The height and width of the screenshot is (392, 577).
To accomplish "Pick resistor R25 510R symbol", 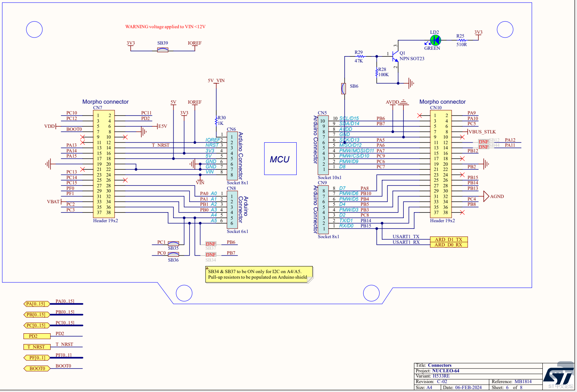I will pyautogui.click(x=461, y=40).
